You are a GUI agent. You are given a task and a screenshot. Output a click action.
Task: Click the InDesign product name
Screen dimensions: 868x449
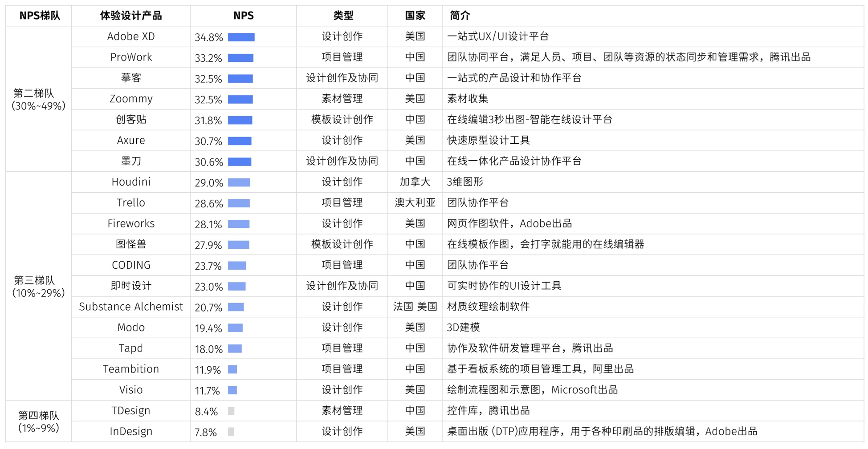pos(131,431)
